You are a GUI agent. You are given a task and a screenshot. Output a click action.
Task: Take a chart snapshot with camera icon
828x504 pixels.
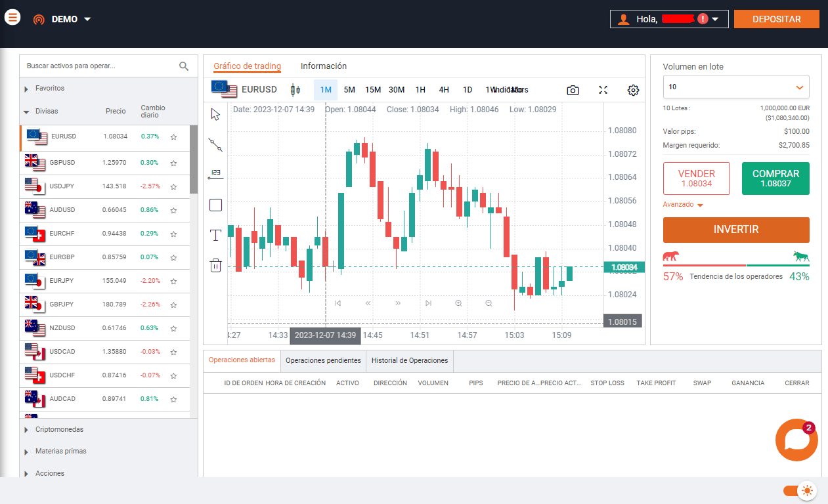573,90
